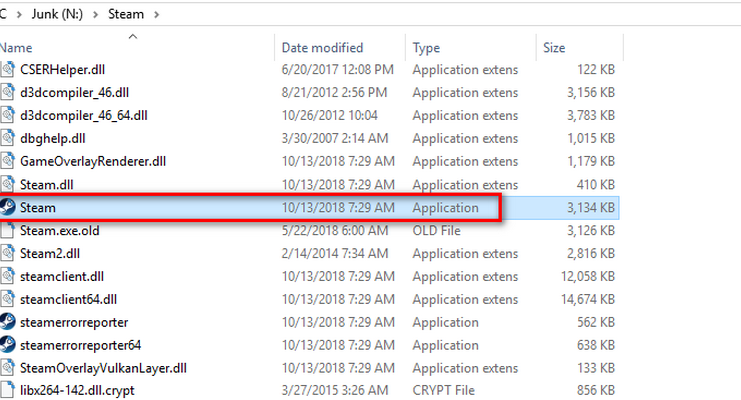Select the steamclient.dll file icon
Image resolution: width=741 pixels, height=400 pixels.
(x=7, y=276)
